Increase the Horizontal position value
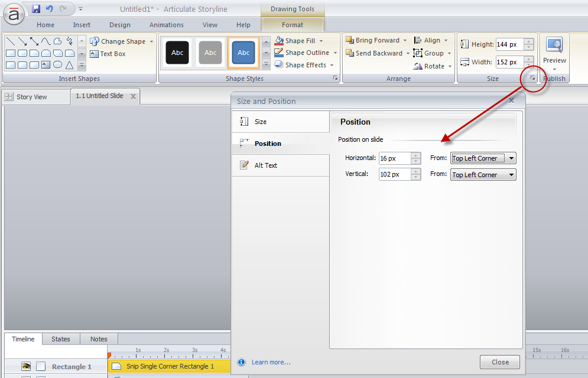This screenshot has width=588, height=378. [416, 155]
